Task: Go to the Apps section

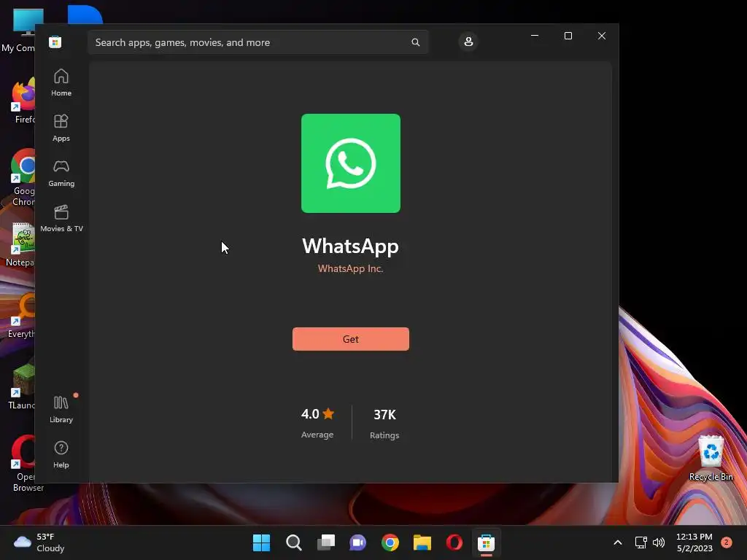Action: (x=61, y=128)
